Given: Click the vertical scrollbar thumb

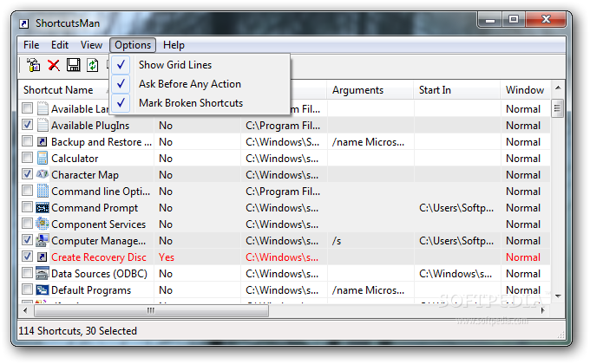Looking at the screenshot, I should [557, 108].
